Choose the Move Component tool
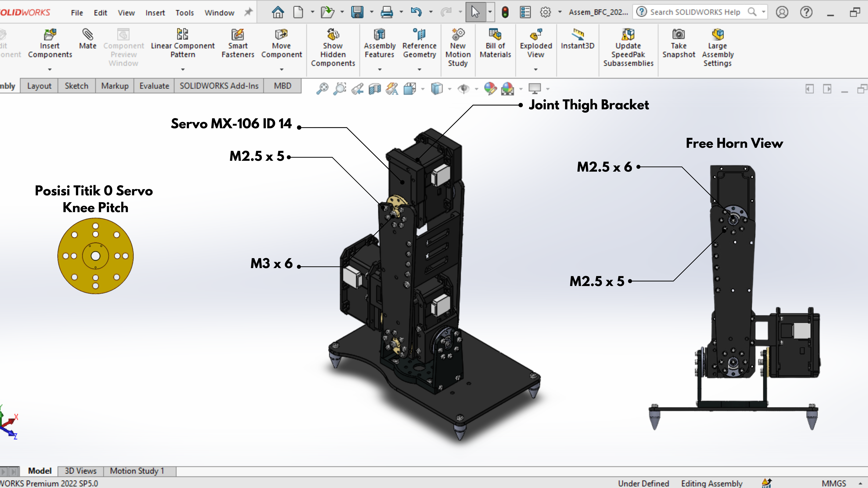 [281, 43]
